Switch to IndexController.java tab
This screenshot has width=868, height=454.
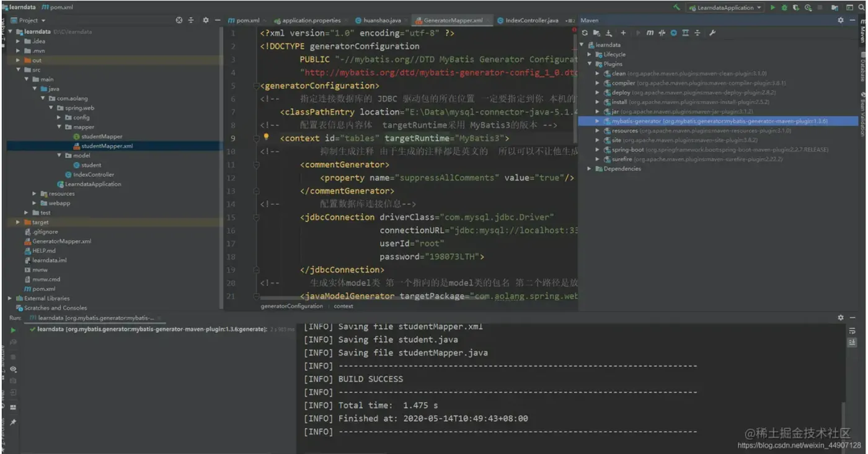coord(531,20)
